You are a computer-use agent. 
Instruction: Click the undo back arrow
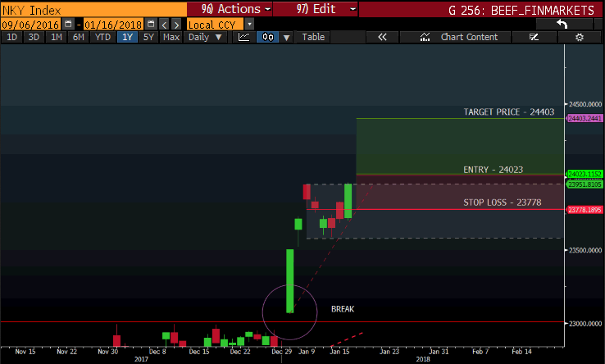562,24
